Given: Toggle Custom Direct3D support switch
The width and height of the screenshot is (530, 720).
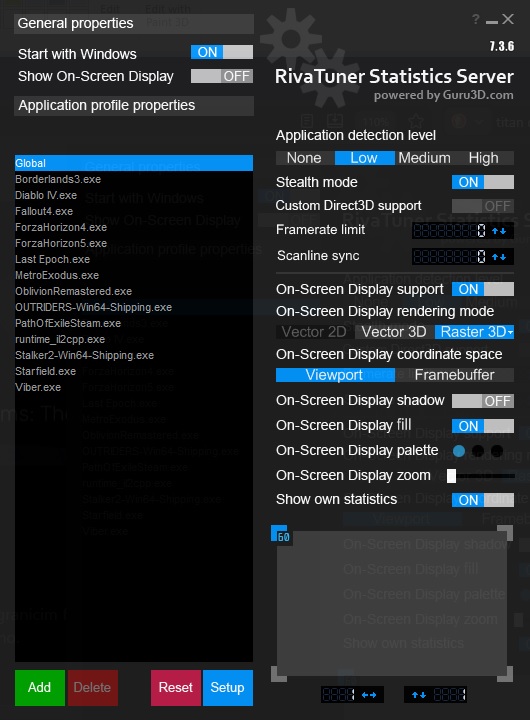Looking at the screenshot, I should (x=483, y=206).
